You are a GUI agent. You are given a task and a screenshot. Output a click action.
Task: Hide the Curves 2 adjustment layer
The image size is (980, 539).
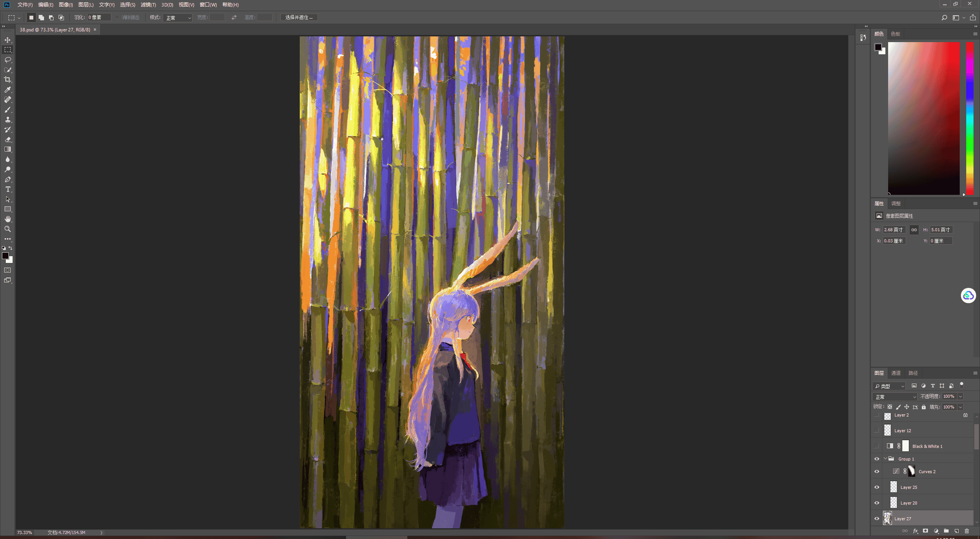pyautogui.click(x=877, y=472)
